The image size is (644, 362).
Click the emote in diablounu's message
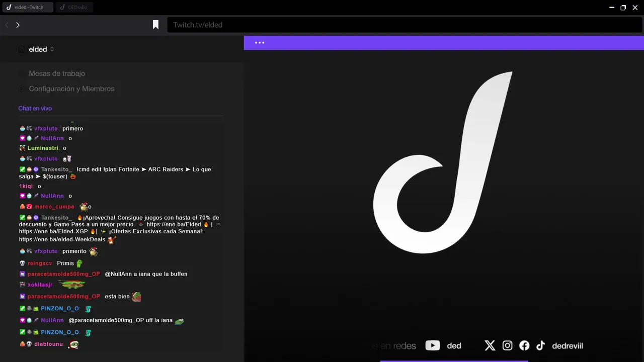74,344
